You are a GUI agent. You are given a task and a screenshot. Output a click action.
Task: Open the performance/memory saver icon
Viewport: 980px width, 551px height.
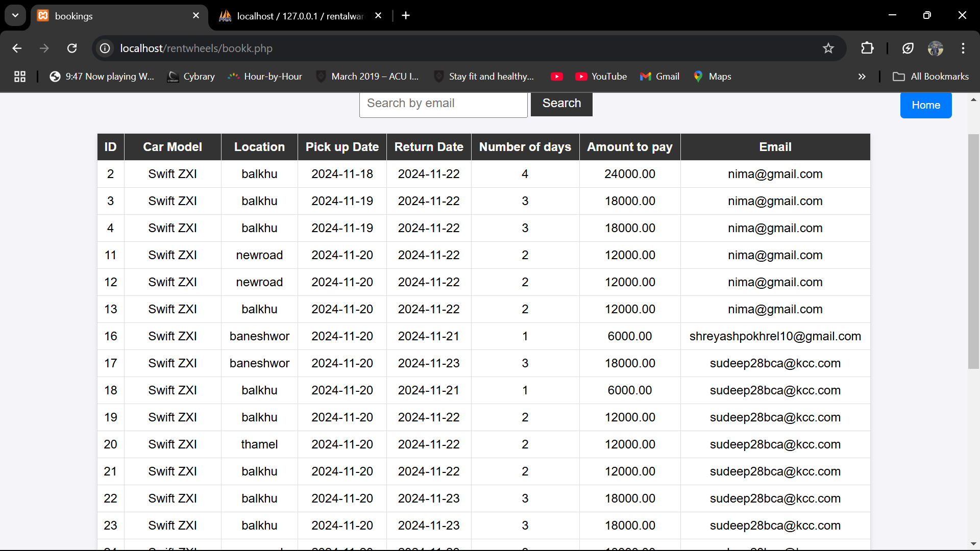pyautogui.click(x=908, y=48)
